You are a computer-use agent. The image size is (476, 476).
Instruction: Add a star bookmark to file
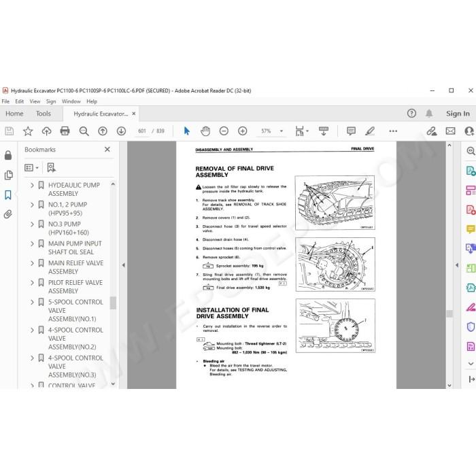click(x=28, y=131)
